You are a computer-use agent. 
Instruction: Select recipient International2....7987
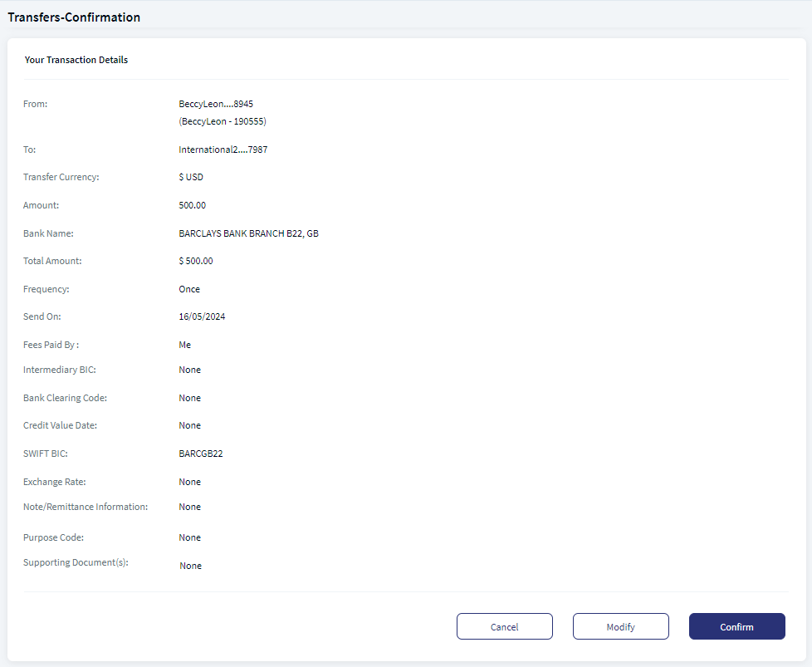click(223, 150)
